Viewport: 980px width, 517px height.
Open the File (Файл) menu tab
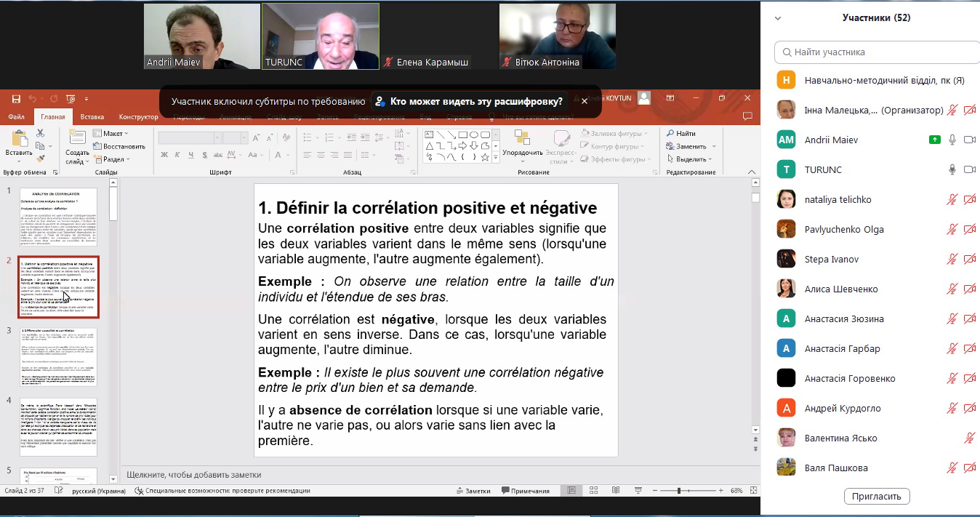(16, 117)
